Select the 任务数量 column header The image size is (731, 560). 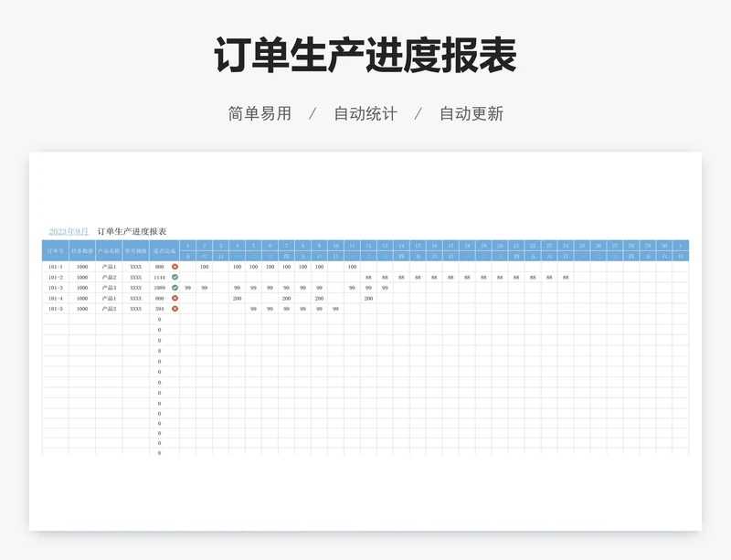point(82,251)
